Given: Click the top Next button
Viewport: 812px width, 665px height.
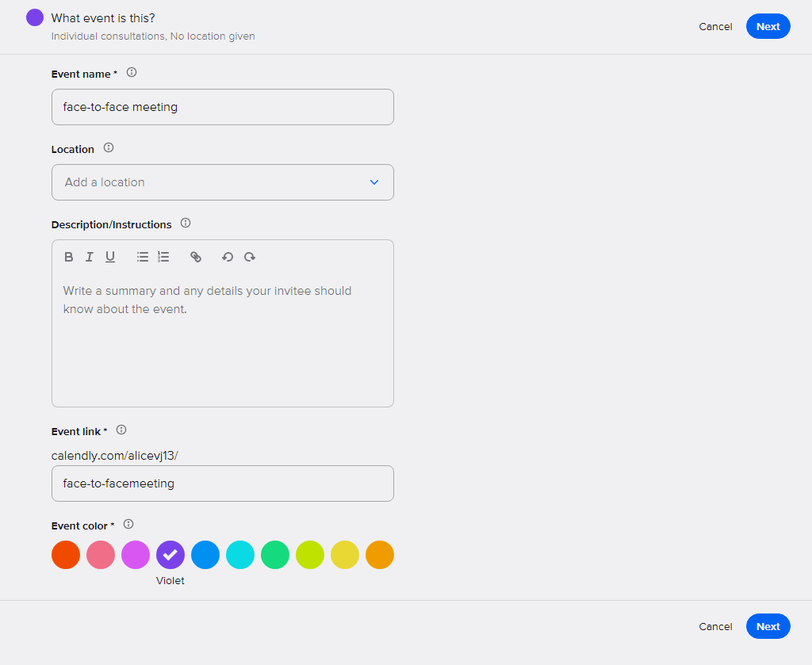Looking at the screenshot, I should (x=768, y=26).
